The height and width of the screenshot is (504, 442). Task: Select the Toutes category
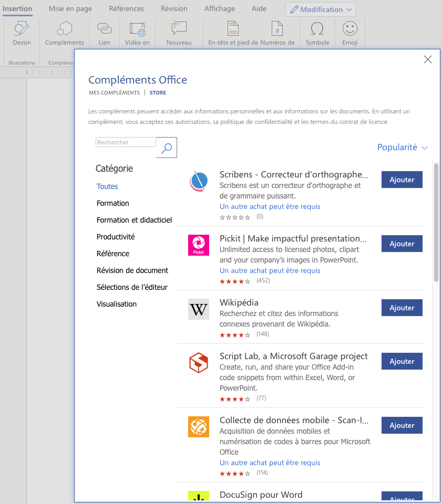107,186
